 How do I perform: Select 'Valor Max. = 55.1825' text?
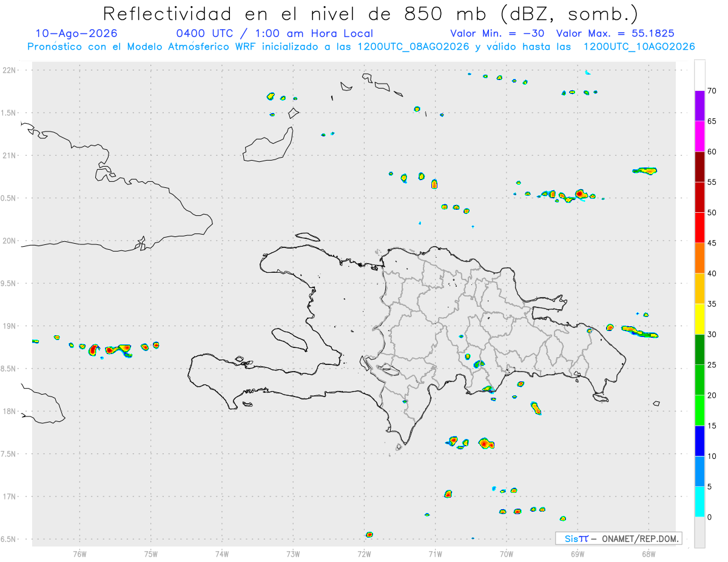(x=615, y=33)
